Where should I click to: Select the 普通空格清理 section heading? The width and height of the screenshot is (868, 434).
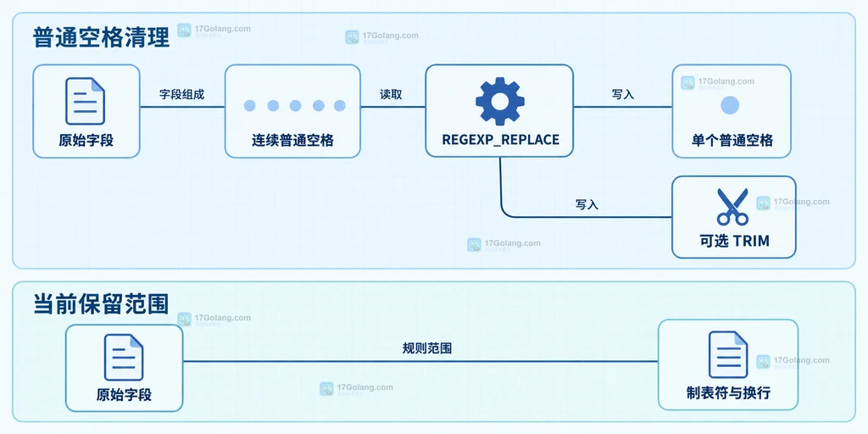101,37
